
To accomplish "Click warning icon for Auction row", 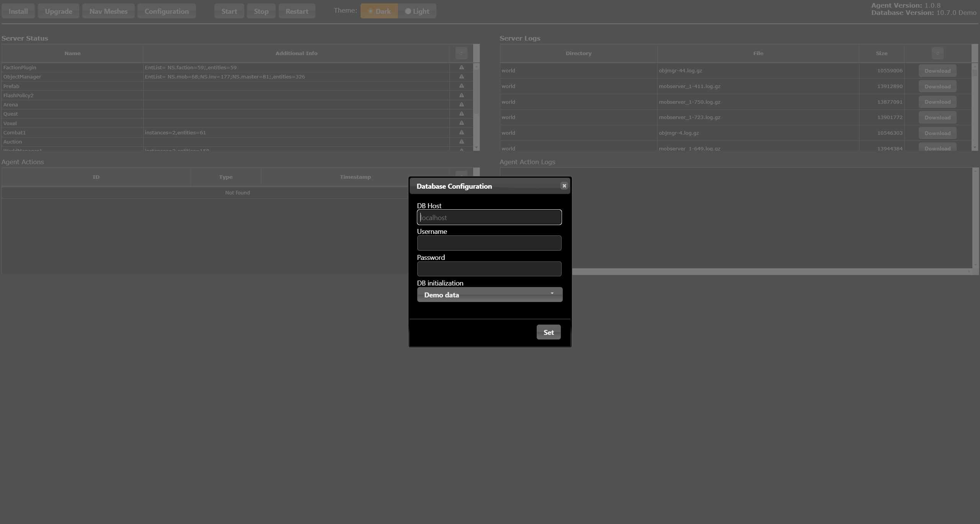I will tap(461, 142).
